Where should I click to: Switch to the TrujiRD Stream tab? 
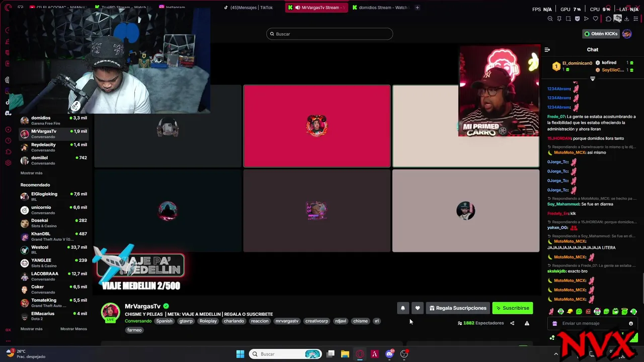point(123,8)
